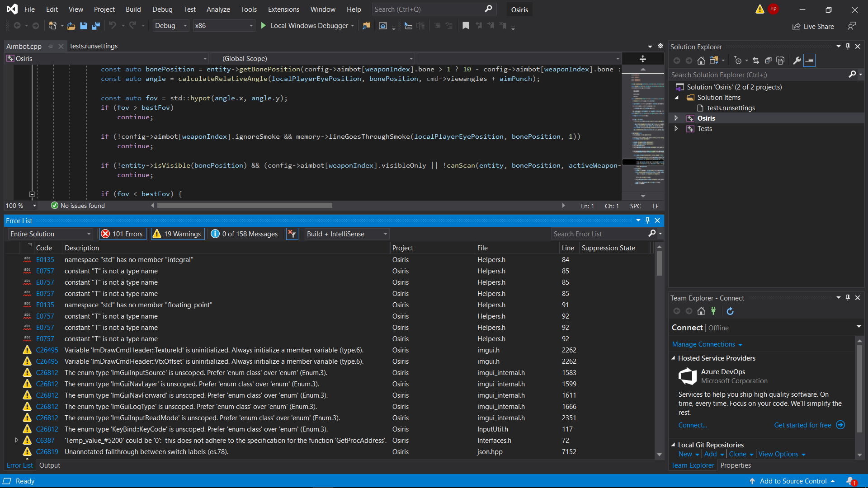Click the Team Explorer Home icon
The height and width of the screenshot is (488, 868).
tap(701, 311)
